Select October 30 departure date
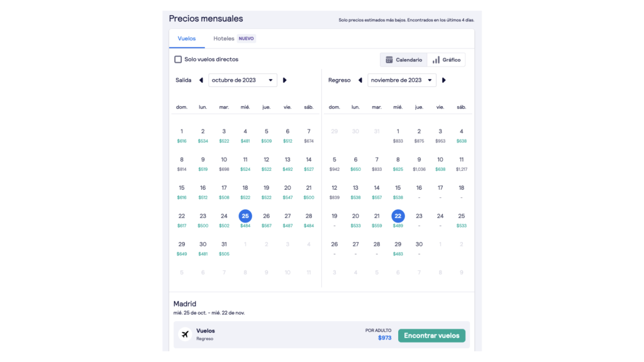The image size is (644, 362). (203, 248)
